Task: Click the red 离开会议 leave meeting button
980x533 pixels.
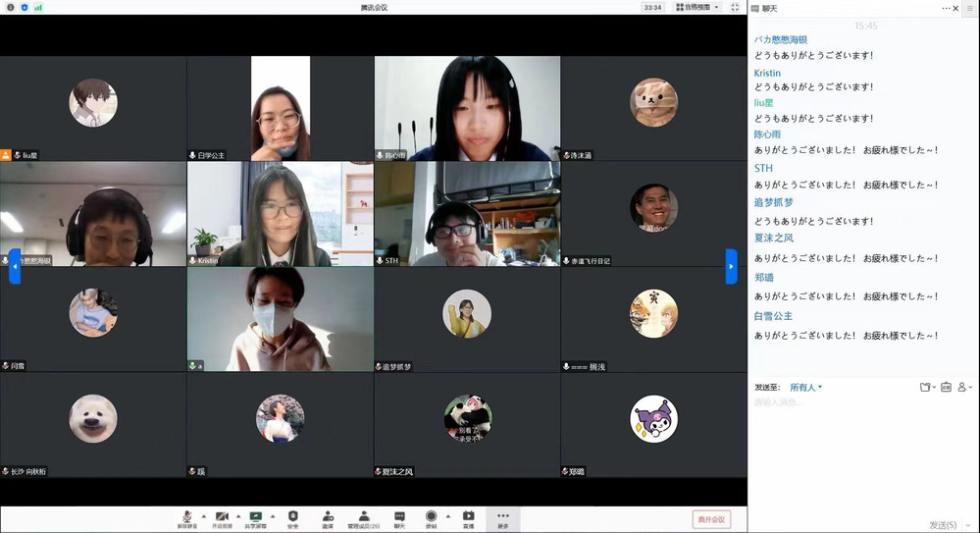Action: (711, 519)
